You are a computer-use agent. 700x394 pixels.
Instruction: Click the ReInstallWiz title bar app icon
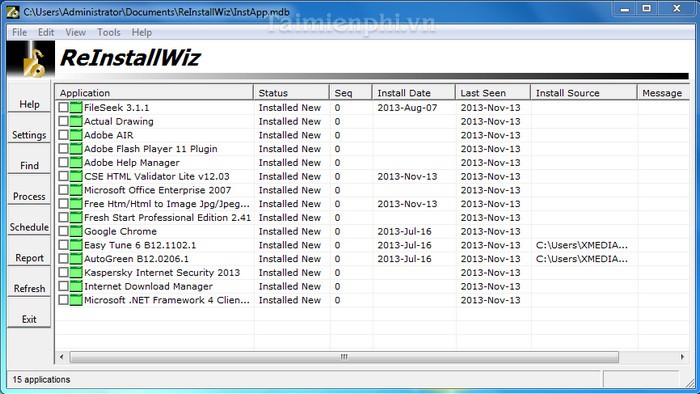tap(13, 12)
